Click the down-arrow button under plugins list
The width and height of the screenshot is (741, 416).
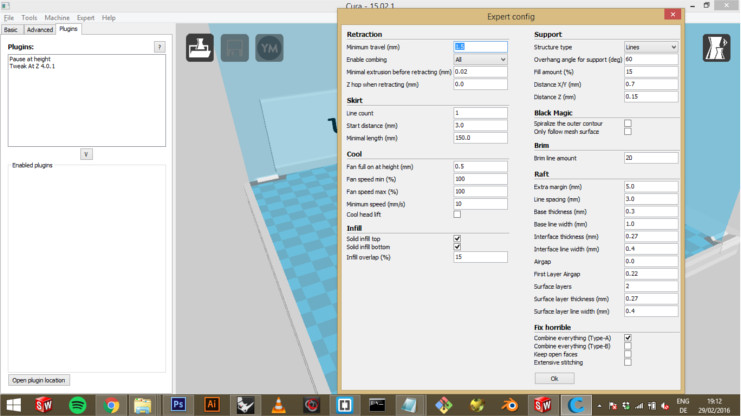click(x=86, y=154)
